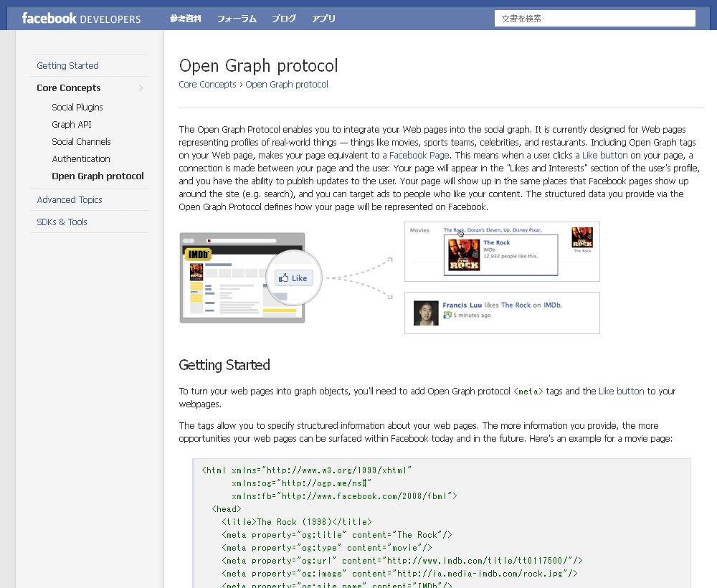Screen dimensions: 717x588
Task: Open the ブログ menu item
Action: pyautogui.click(x=283, y=19)
